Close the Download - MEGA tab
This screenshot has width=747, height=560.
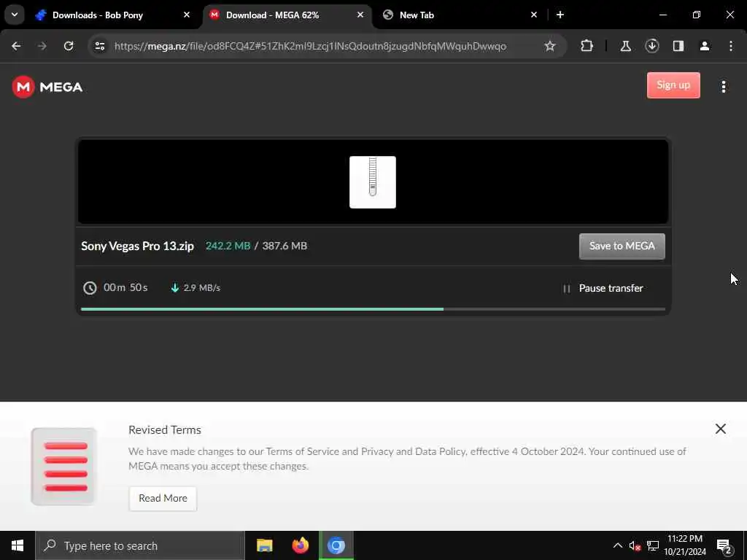click(x=360, y=15)
